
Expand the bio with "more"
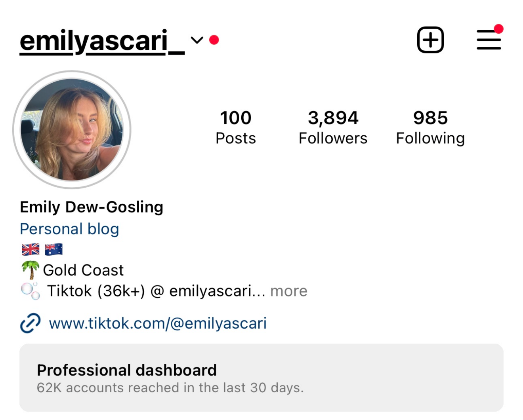[289, 291]
